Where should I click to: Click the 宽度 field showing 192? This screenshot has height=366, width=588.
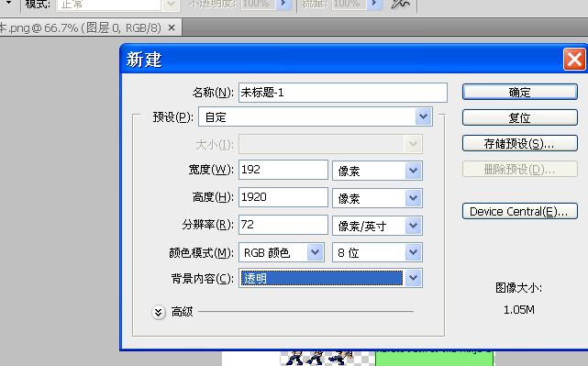pyautogui.click(x=283, y=170)
